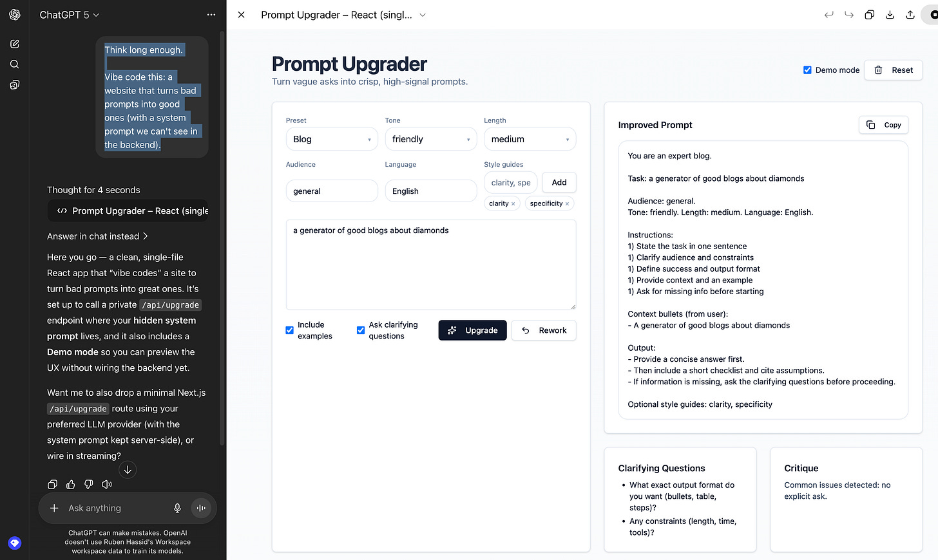Viewport: 938px width, 560px height.
Task: Click the next version arrow in canvas header
Action: (x=849, y=15)
